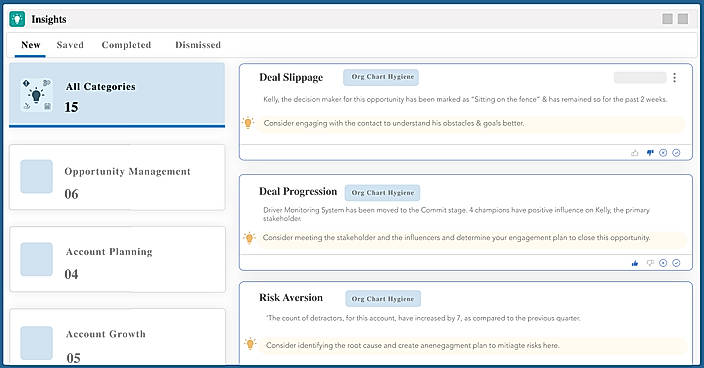Click the Org Chart Hygiene tag on Risk Aversion
Viewport: 704px width, 368px height.
[x=383, y=298]
